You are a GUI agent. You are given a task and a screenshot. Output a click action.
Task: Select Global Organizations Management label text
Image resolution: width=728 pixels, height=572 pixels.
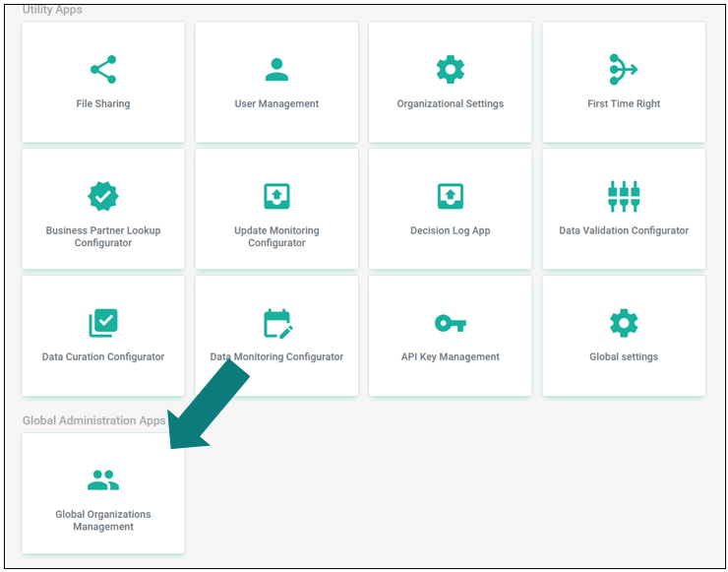coord(103,521)
